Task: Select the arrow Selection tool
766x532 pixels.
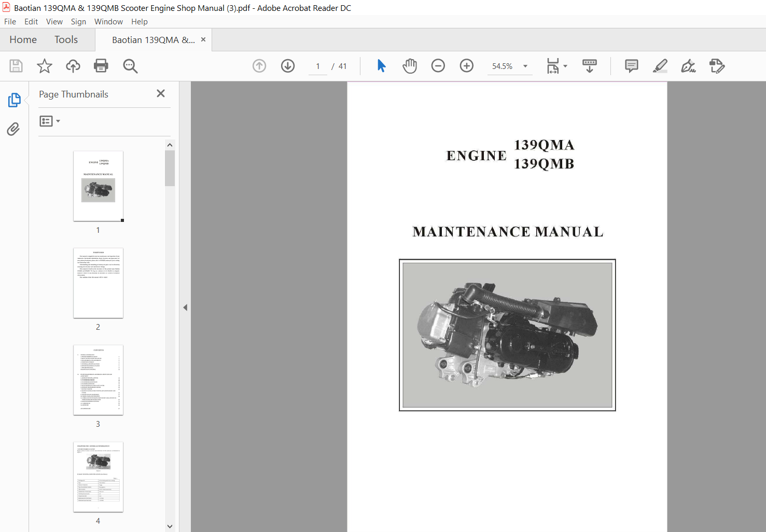Action: pyautogui.click(x=382, y=66)
